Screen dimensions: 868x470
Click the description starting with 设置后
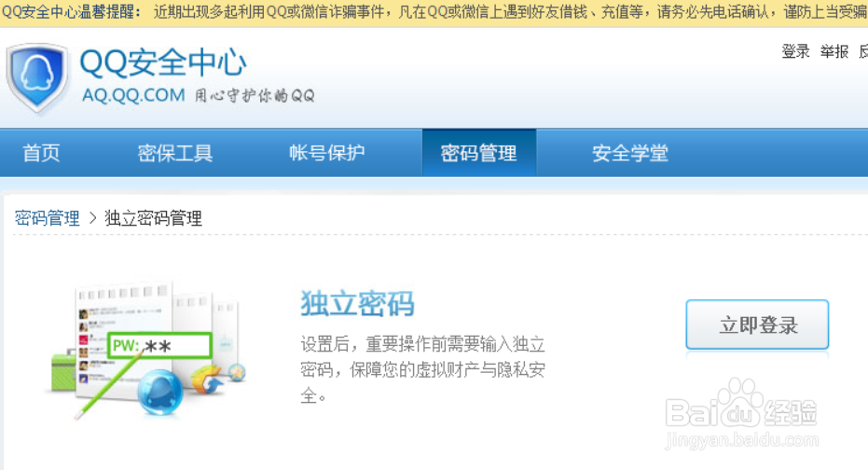(423, 369)
